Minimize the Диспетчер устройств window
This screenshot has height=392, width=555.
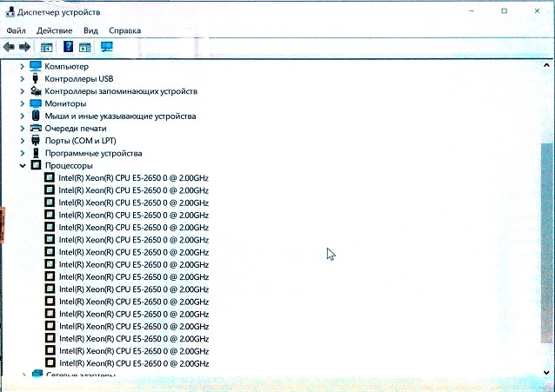click(x=471, y=11)
